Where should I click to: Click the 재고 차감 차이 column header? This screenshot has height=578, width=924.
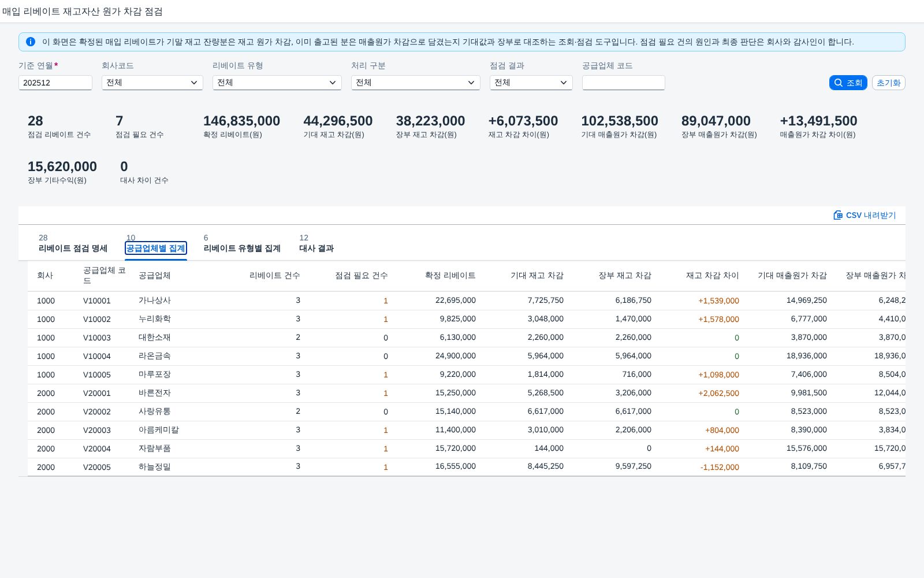tap(713, 276)
